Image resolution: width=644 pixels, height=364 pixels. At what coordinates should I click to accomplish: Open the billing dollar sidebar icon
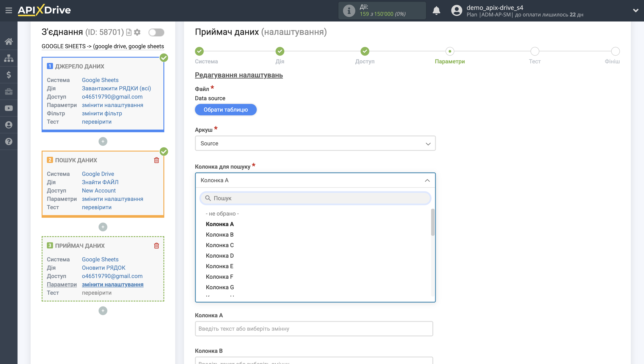[x=9, y=75]
